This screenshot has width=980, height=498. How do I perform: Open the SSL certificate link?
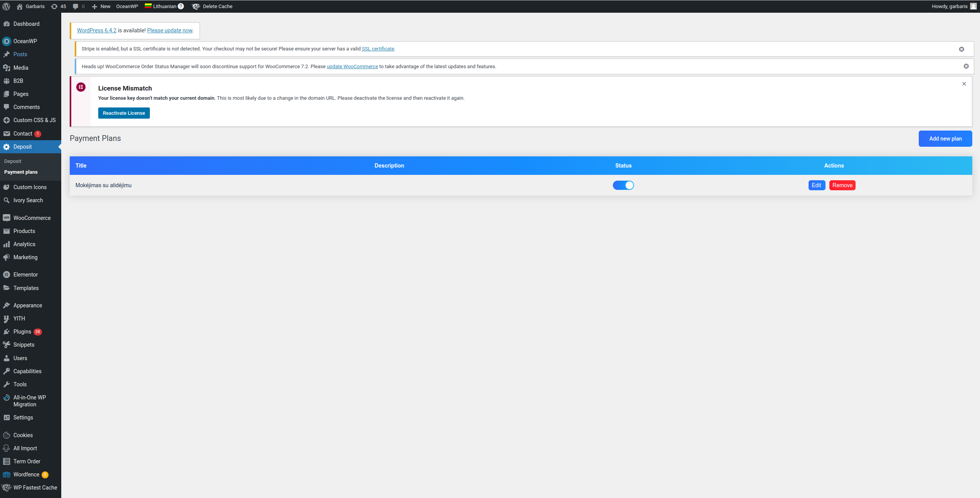tap(378, 49)
